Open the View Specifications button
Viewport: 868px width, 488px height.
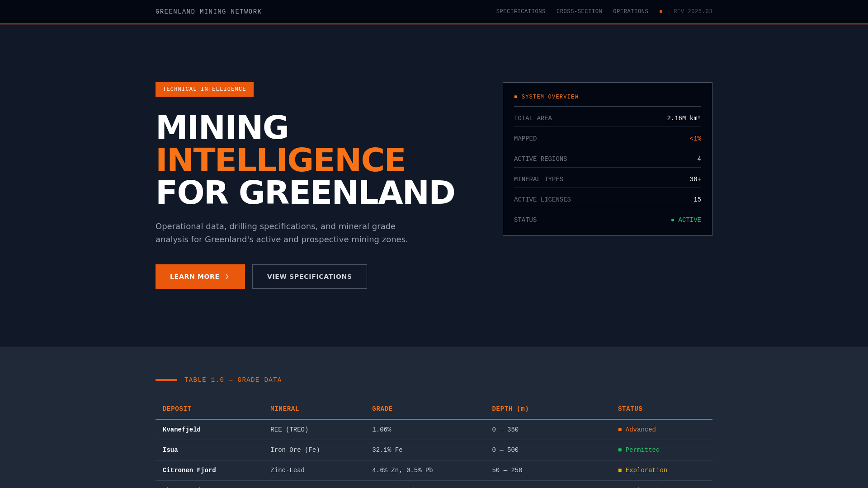(310, 277)
